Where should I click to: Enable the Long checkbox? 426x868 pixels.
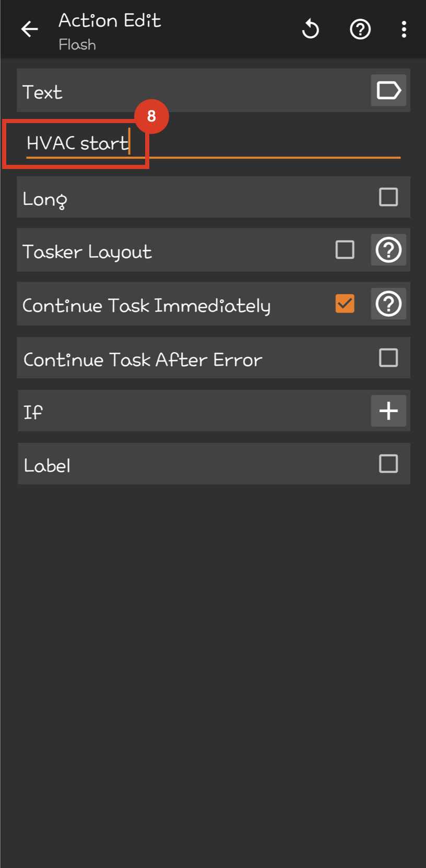click(388, 198)
